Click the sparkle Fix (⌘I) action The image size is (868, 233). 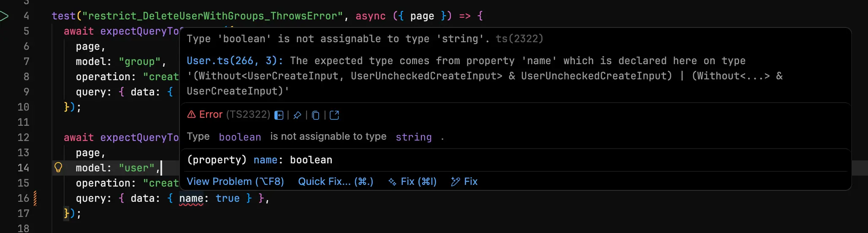click(x=412, y=182)
